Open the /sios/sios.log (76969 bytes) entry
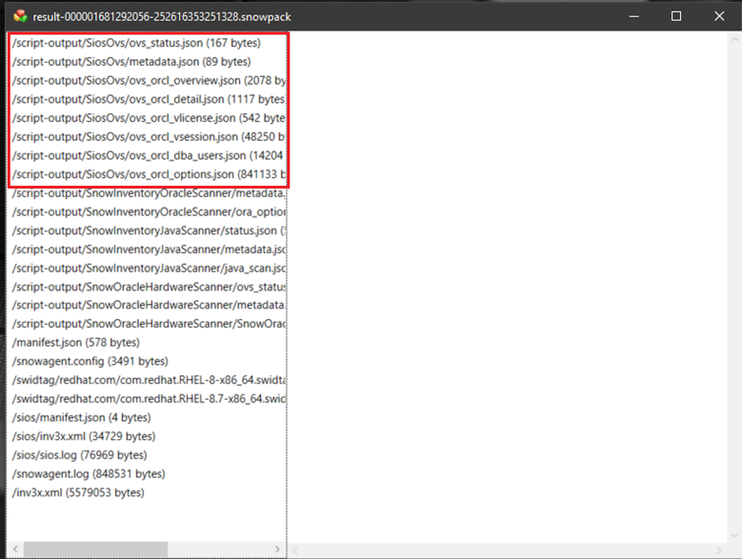Image resolution: width=742 pixels, height=560 pixels. [79, 455]
